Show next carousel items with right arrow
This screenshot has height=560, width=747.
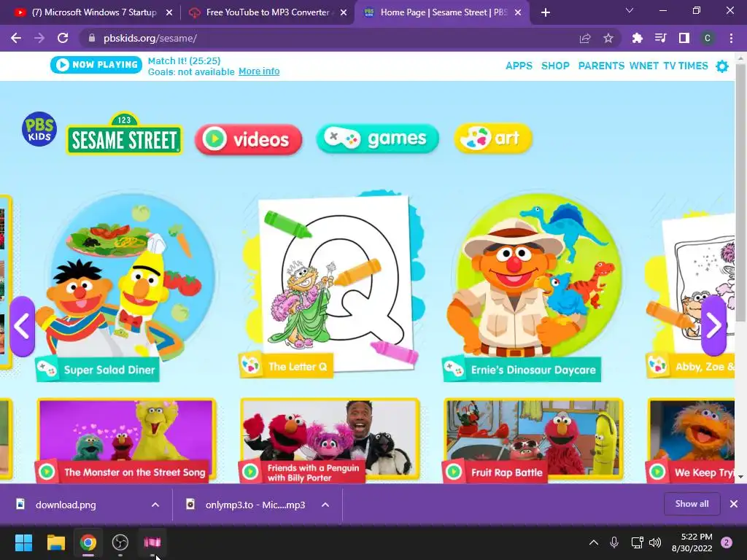tap(713, 326)
